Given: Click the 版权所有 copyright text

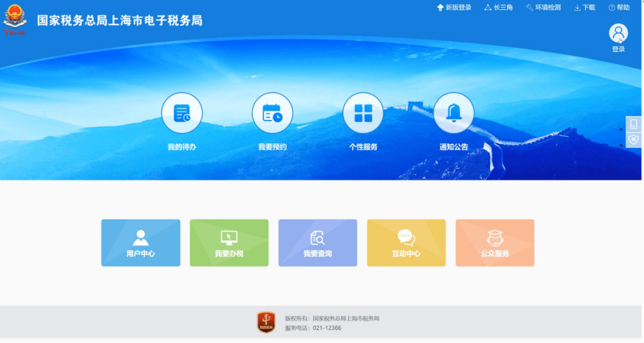Looking at the screenshot, I should tap(332, 319).
